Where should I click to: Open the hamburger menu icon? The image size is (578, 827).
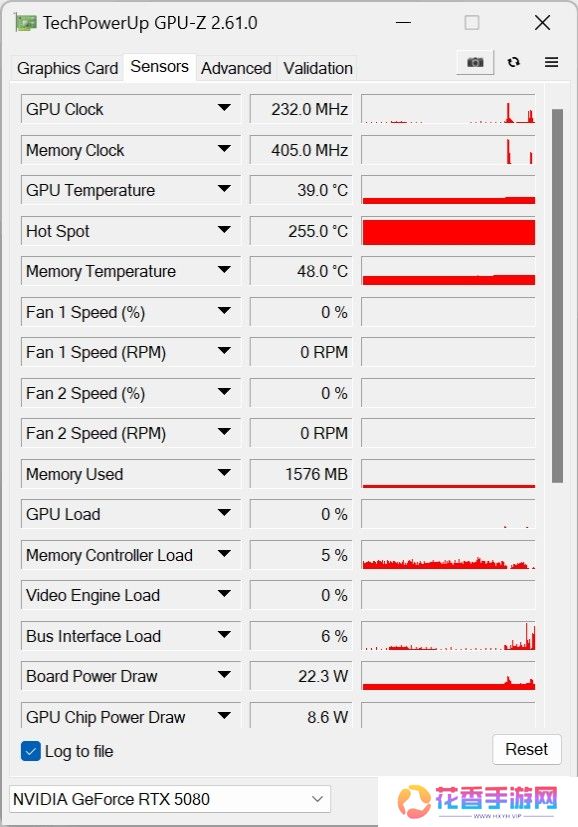point(551,62)
